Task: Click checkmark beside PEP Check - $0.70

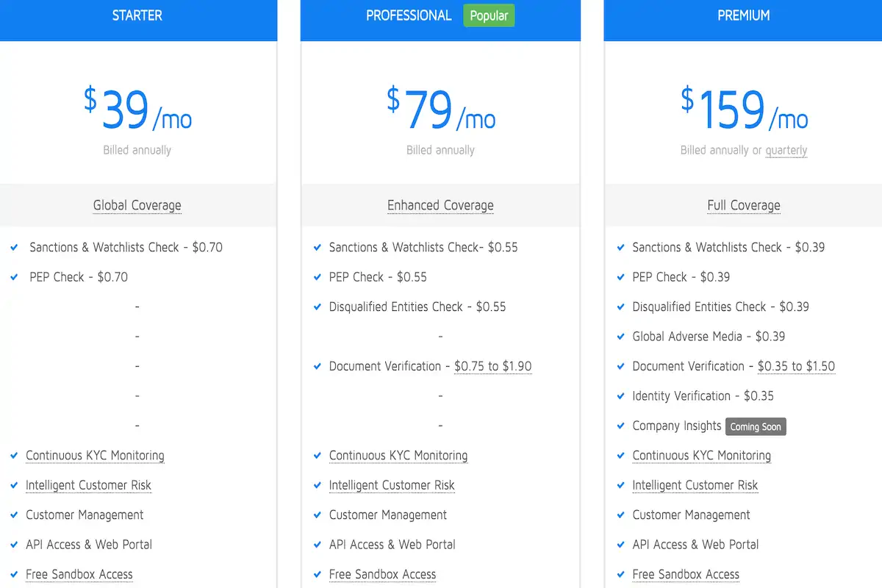Action: coord(14,277)
